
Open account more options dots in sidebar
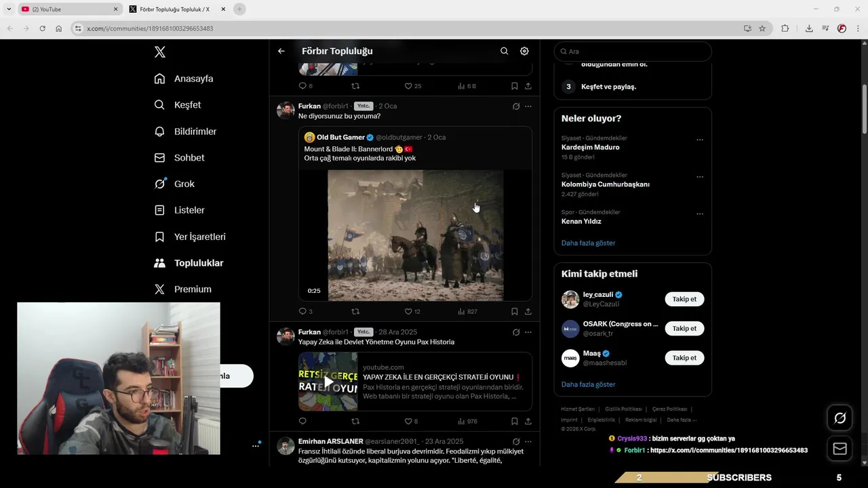click(x=256, y=445)
